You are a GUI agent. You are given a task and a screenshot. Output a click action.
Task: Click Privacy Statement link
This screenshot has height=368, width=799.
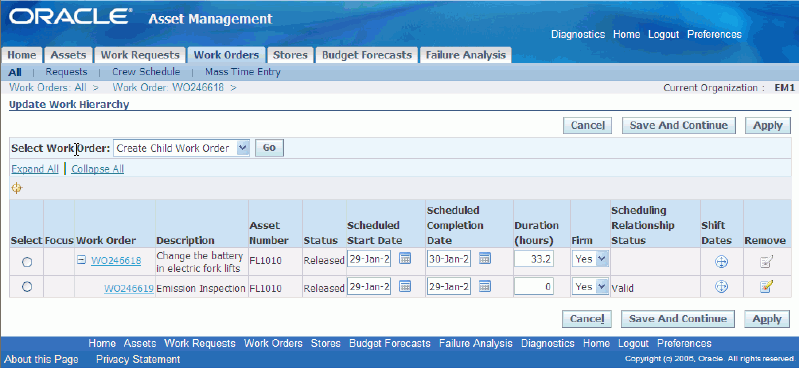click(138, 359)
